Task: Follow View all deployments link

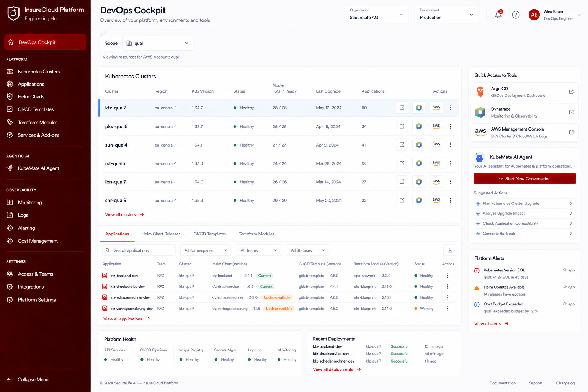Action: pyautogui.click(x=337, y=369)
